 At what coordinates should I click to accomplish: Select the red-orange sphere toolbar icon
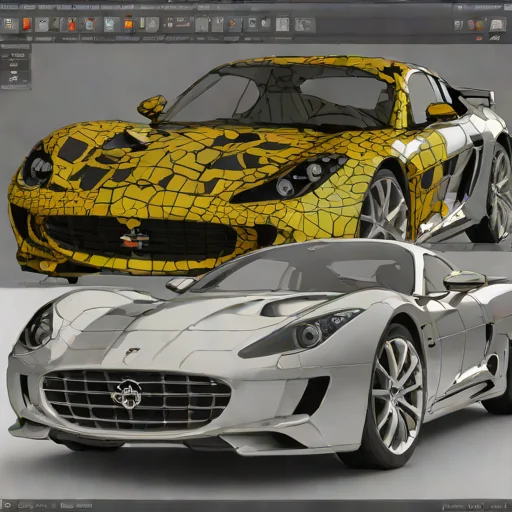(72, 25)
